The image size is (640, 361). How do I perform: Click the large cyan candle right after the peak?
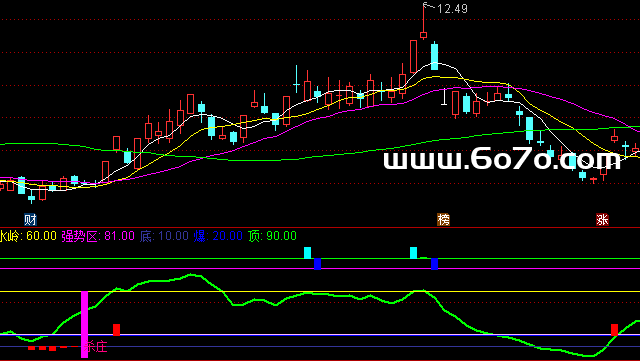point(434,56)
